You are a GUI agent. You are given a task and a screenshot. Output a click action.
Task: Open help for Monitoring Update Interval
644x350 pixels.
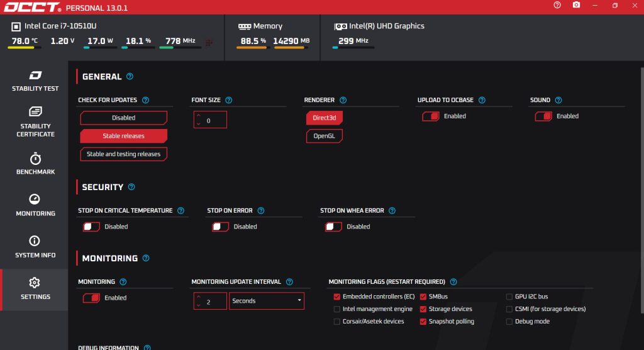[x=289, y=282]
